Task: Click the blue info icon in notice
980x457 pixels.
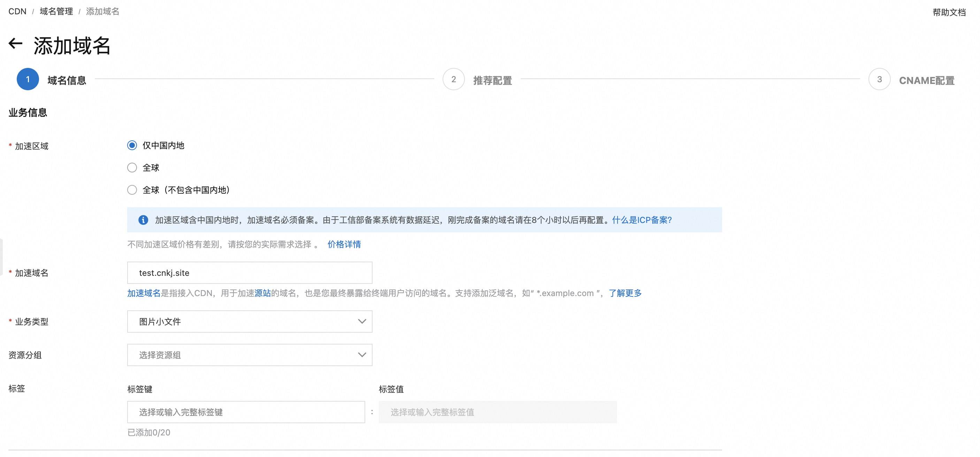Action: 143,220
